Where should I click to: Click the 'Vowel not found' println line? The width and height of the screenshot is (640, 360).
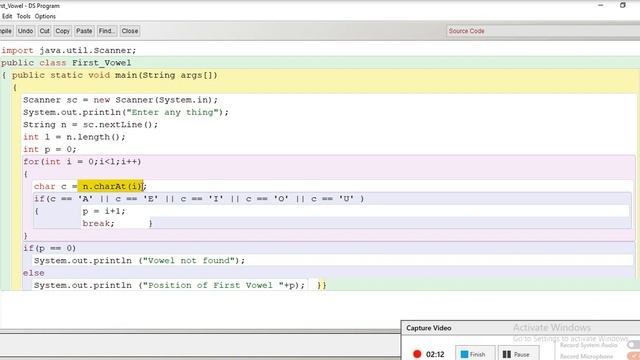pos(139,260)
